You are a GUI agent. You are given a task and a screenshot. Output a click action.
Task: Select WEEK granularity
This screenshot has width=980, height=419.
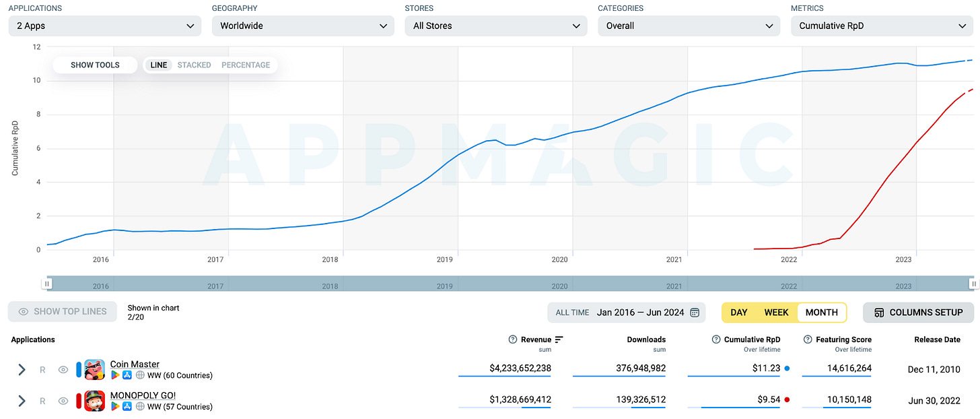(776, 313)
